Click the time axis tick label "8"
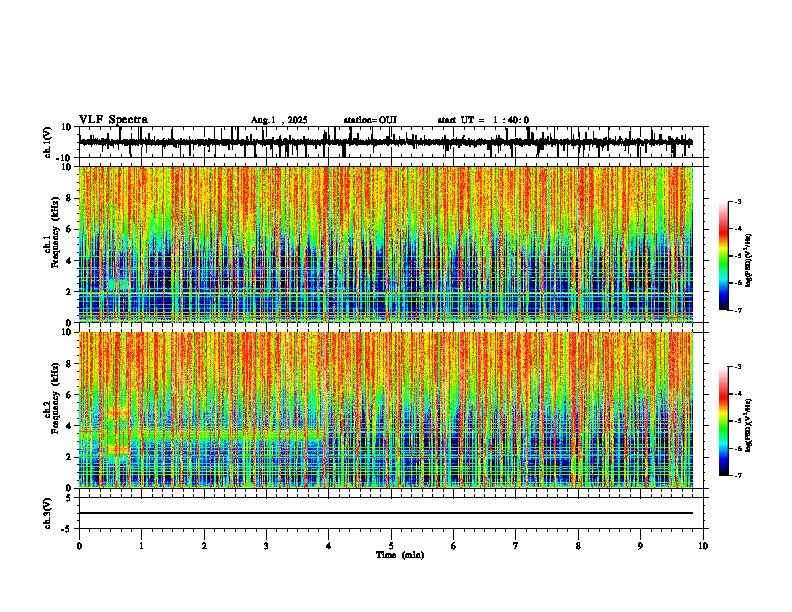 coord(578,546)
